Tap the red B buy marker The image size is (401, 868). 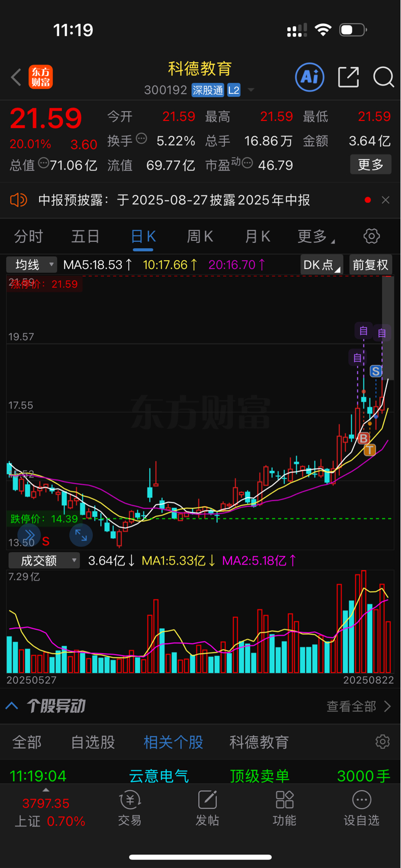point(363,438)
